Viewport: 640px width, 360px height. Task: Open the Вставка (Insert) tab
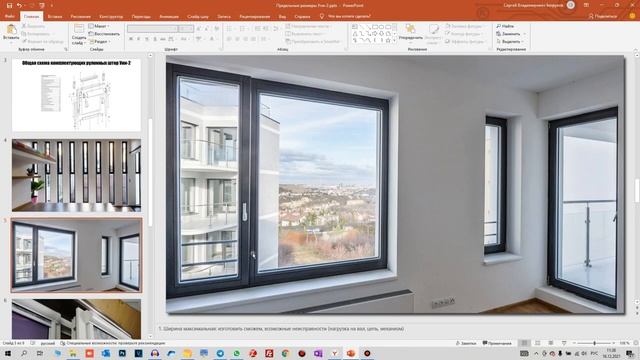click(55, 16)
